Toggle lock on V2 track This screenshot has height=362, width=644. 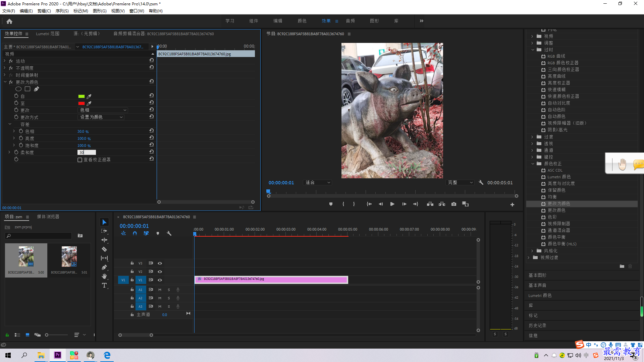click(132, 271)
